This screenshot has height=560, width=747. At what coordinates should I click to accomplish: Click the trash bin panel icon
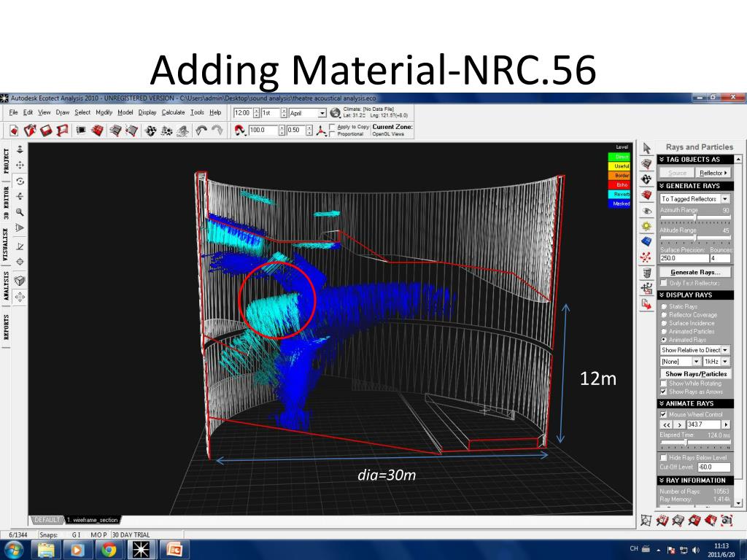click(x=646, y=273)
